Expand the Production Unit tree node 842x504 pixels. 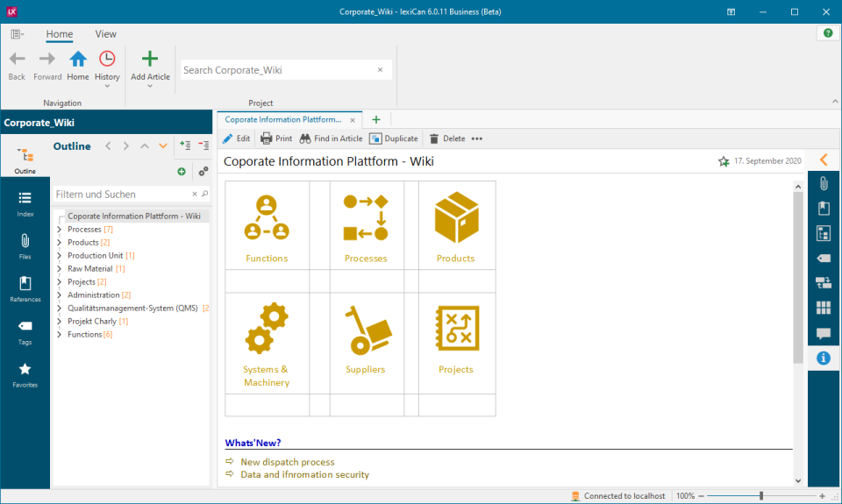(x=59, y=255)
